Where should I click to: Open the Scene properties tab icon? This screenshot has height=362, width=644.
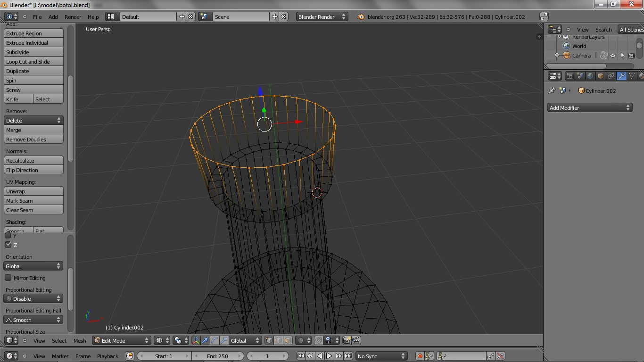point(580,76)
